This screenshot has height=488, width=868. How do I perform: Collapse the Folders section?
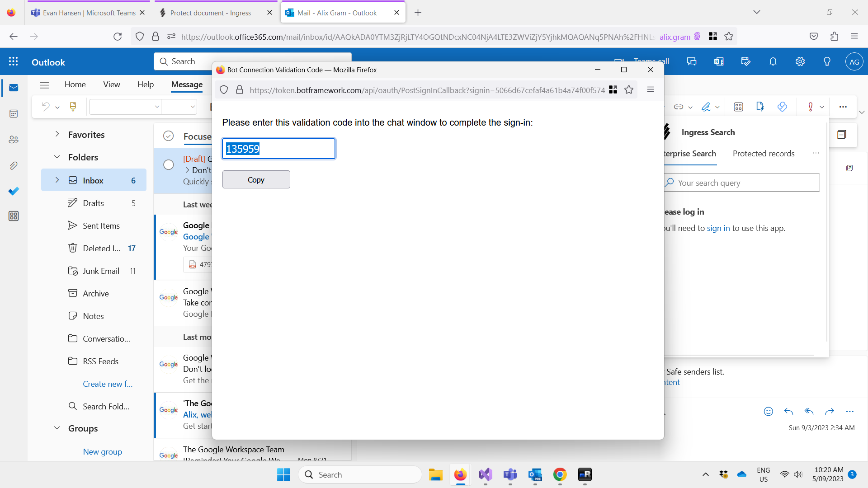(x=57, y=157)
